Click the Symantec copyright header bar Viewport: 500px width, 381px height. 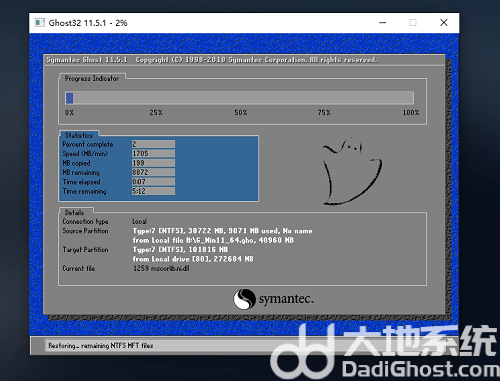click(244, 60)
